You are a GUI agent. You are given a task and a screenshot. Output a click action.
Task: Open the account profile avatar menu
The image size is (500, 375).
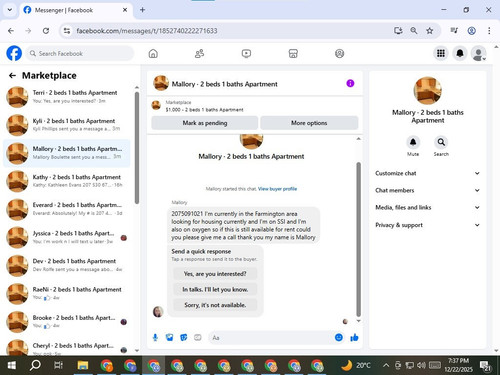[x=478, y=53]
